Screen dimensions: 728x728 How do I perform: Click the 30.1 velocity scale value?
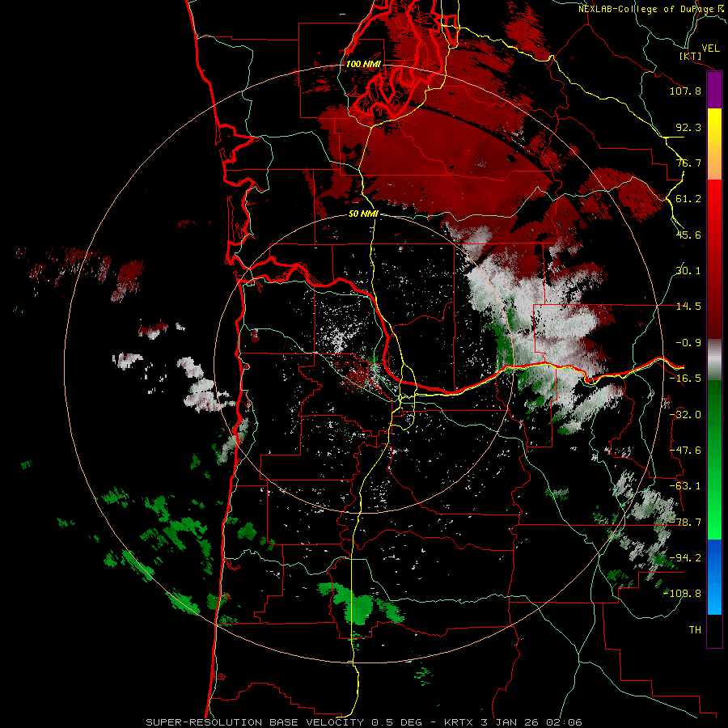coord(688,271)
